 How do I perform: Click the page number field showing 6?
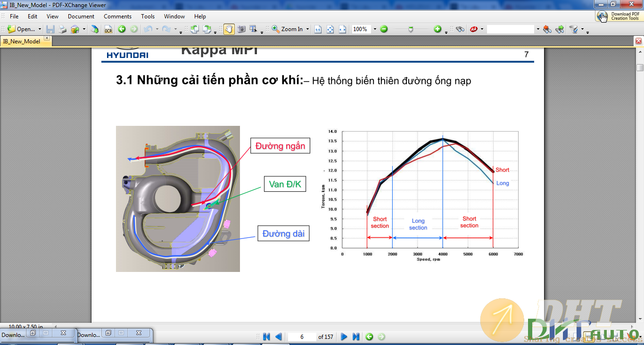(302, 337)
